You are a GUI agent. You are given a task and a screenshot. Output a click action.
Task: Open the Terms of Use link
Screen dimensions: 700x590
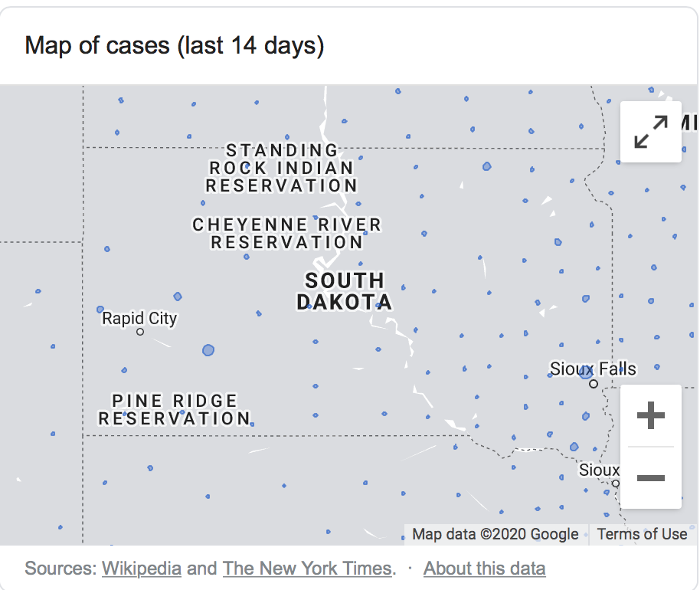coord(642,534)
